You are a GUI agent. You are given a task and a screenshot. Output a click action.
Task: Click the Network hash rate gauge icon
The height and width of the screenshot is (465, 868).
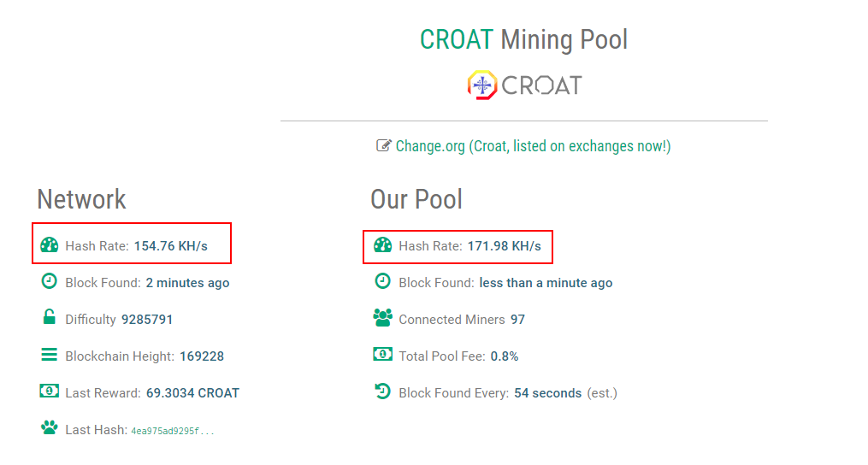50,244
